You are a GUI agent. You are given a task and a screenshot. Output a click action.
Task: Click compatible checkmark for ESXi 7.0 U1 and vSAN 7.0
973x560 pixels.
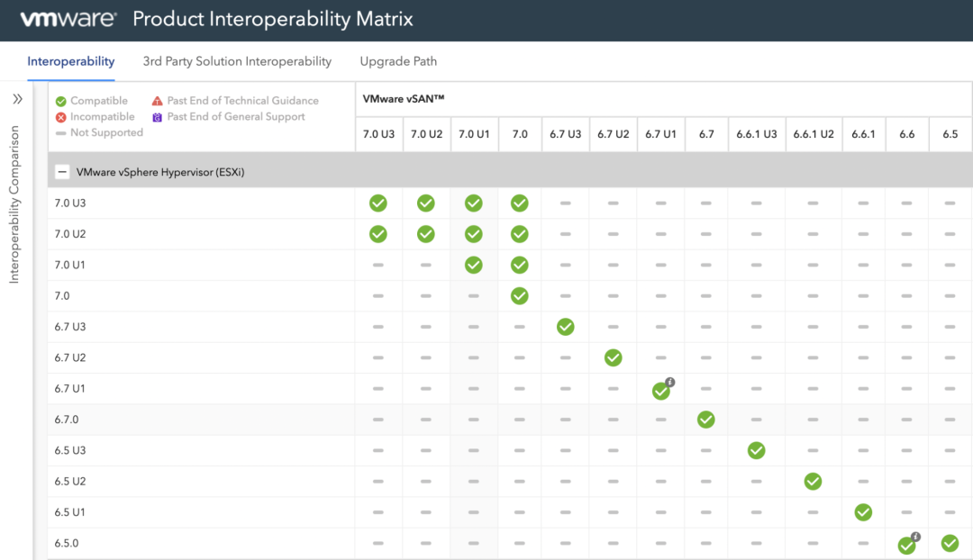(x=520, y=265)
